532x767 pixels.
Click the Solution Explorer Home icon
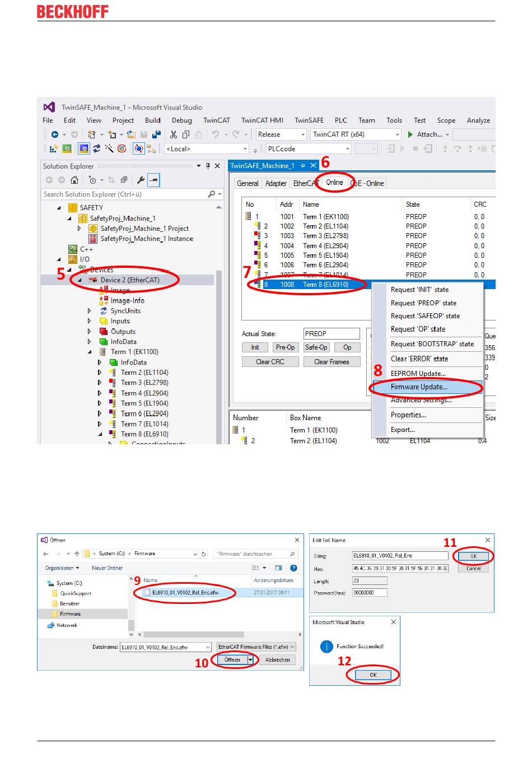(74, 180)
